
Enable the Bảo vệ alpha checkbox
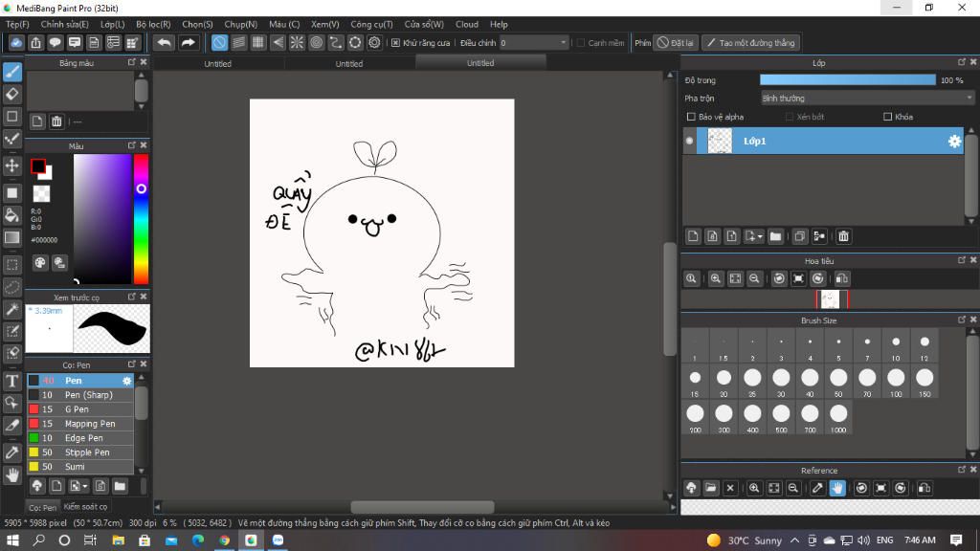(692, 117)
